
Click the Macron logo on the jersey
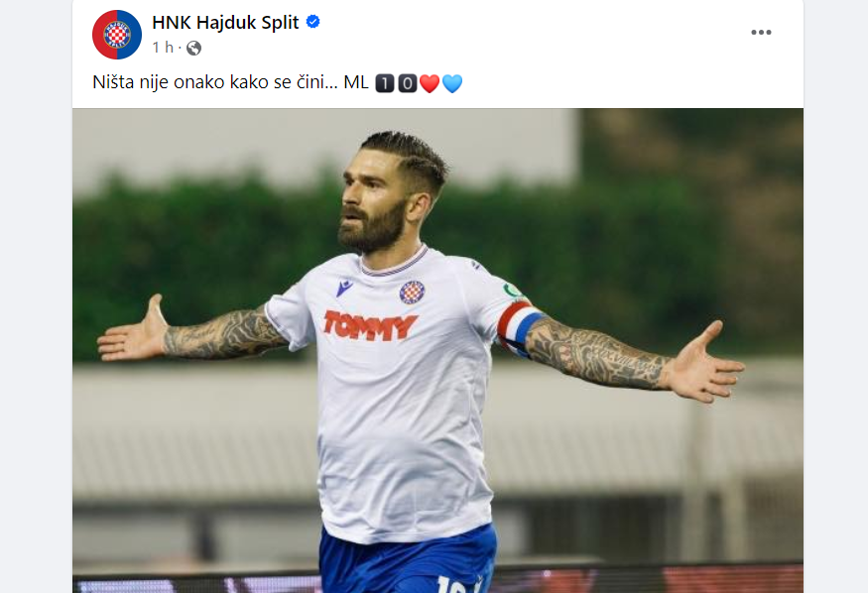(x=344, y=288)
